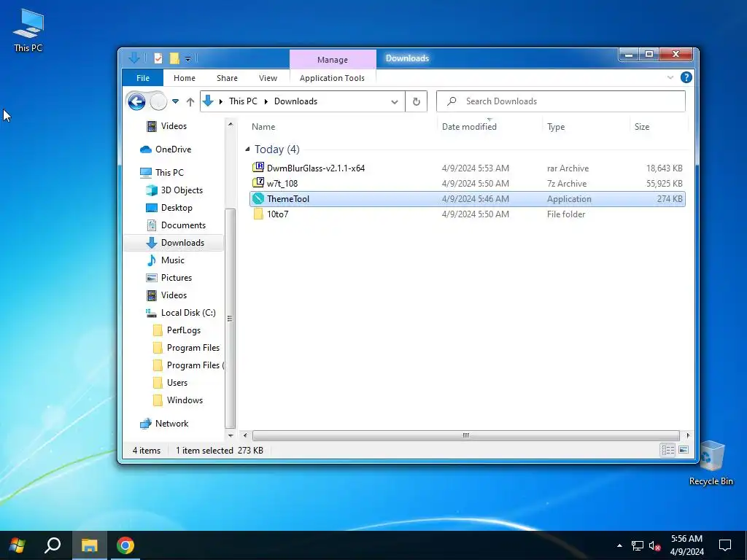The height and width of the screenshot is (560, 747).
Task: Select Network in the navigation pane
Action: click(x=171, y=424)
